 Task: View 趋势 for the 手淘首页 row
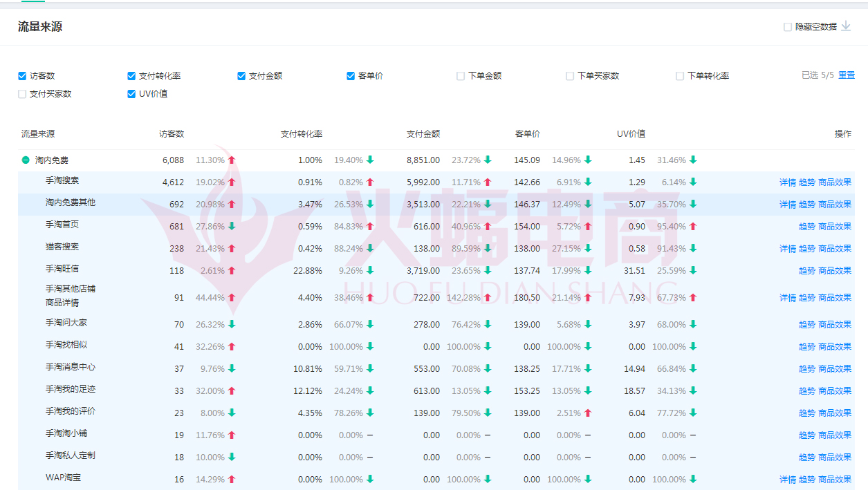(807, 227)
